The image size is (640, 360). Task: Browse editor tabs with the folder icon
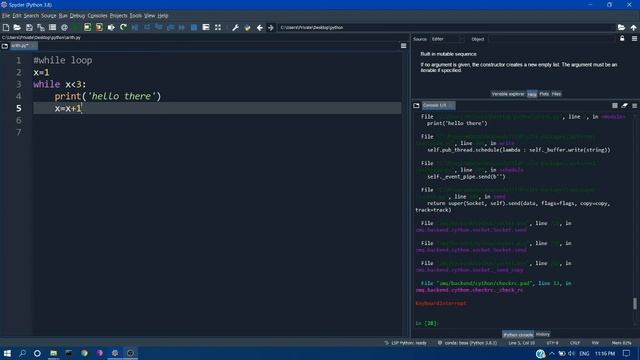[5, 46]
